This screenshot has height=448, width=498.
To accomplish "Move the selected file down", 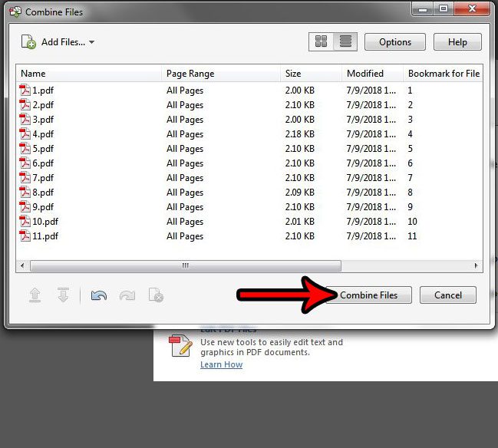I will coord(63,295).
